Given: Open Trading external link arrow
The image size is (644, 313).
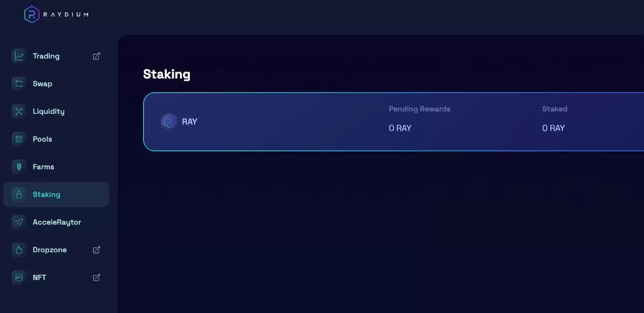Looking at the screenshot, I should point(97,56).
